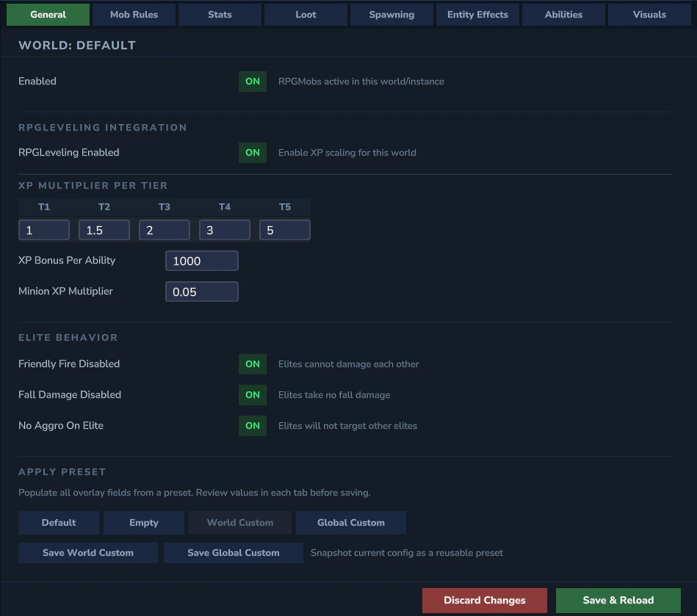This screenshot has width=697, height=616.
Task: Click the 'Friendly Fire Disabled' label
Action: tap(69, 364)
